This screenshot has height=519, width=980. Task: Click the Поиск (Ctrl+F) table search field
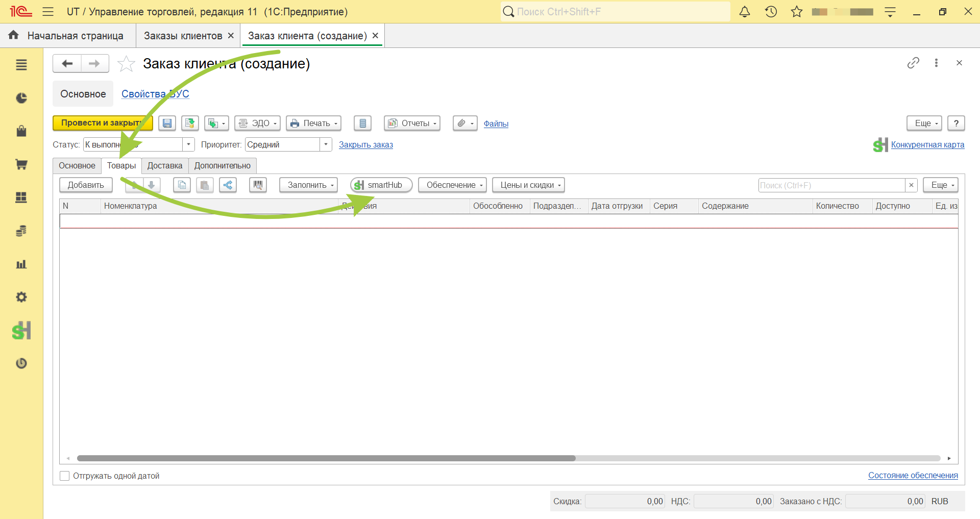[x=831, y=185]
